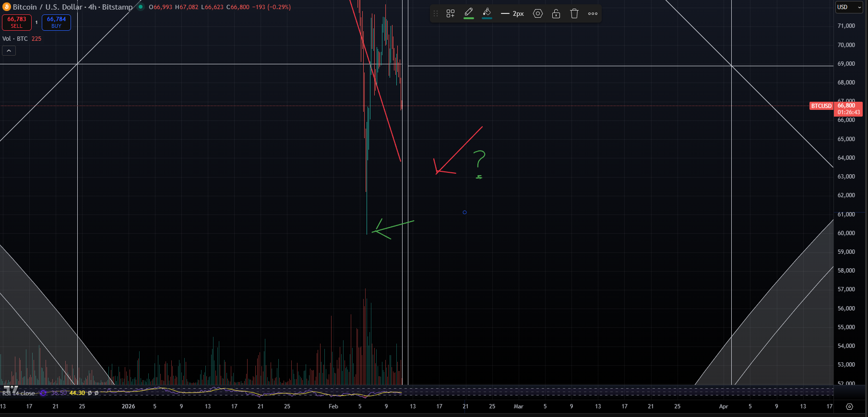Open chart settings gear at the time axis corner
The image size is (868, 417).
pos(849,406)
